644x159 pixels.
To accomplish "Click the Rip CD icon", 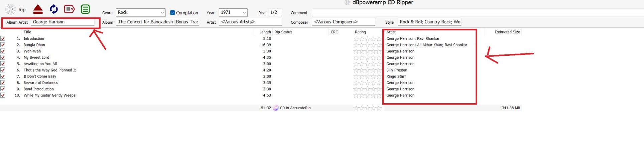I will [x=11, y=9].
